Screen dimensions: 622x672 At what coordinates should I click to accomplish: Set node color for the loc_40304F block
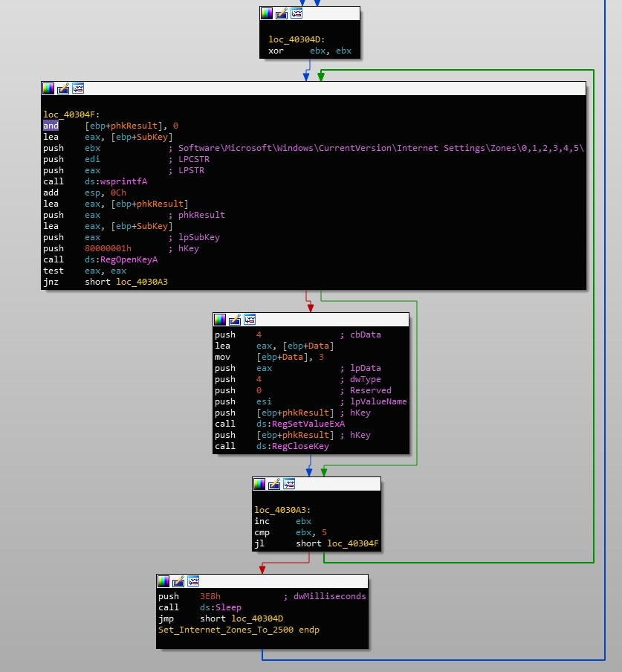click(48, 88)
